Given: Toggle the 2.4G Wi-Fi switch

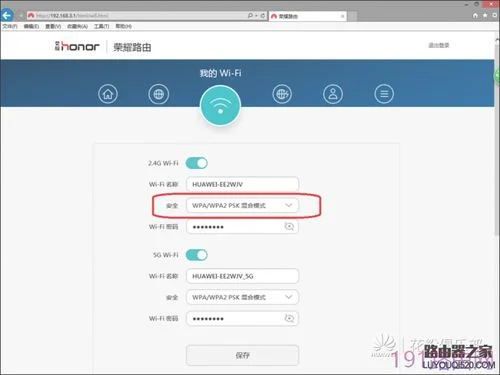Looking at the screenshot, I should [x=197, y=163].
